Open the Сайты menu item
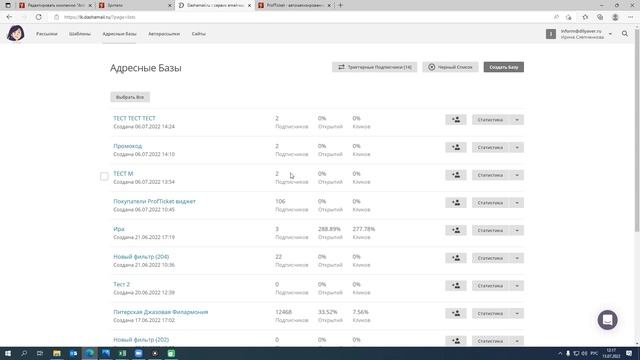Image resolution: width=640 pixels, height=360 pixels. [x=199, y=34]
